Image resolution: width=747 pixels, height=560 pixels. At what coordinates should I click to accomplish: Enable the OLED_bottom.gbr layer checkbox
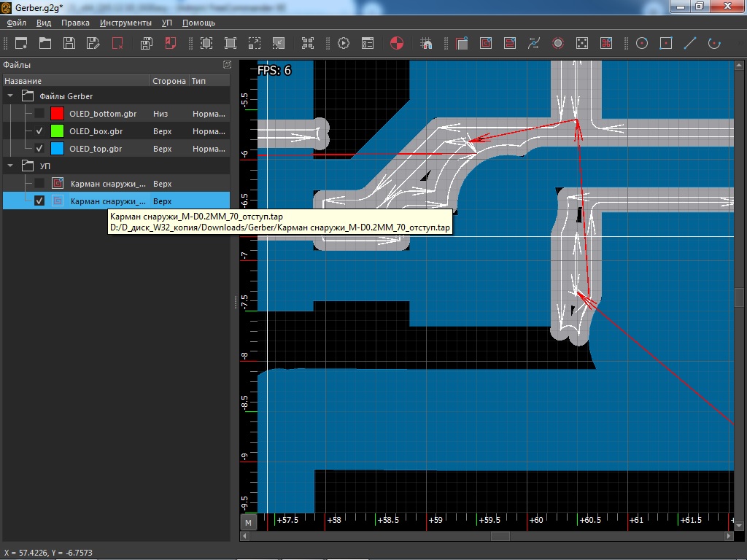click(39, 114)
